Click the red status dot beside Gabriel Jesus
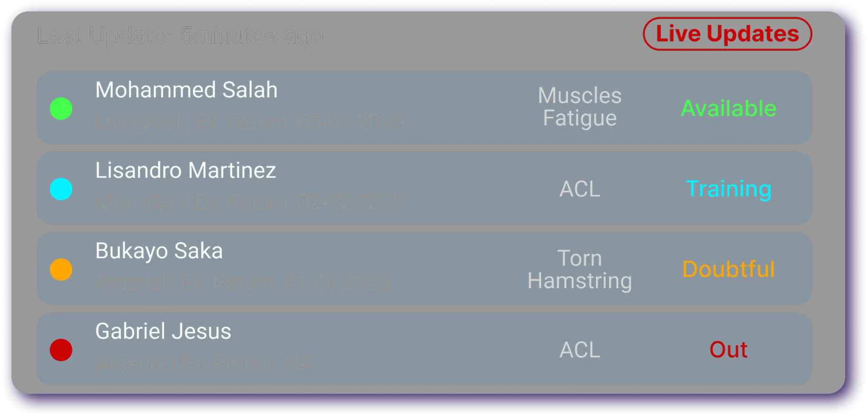Screen dimensions: 868x417 (61, 349)
